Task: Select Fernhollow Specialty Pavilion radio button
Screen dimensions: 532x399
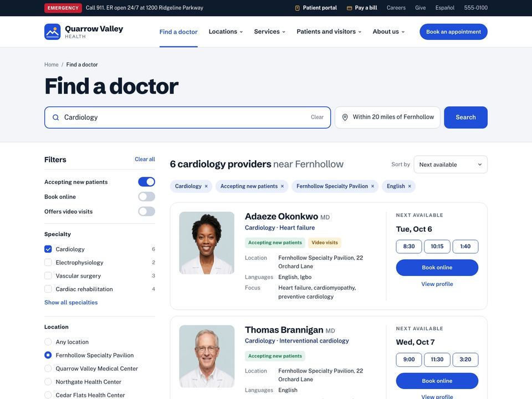Action: pos(48,355)
